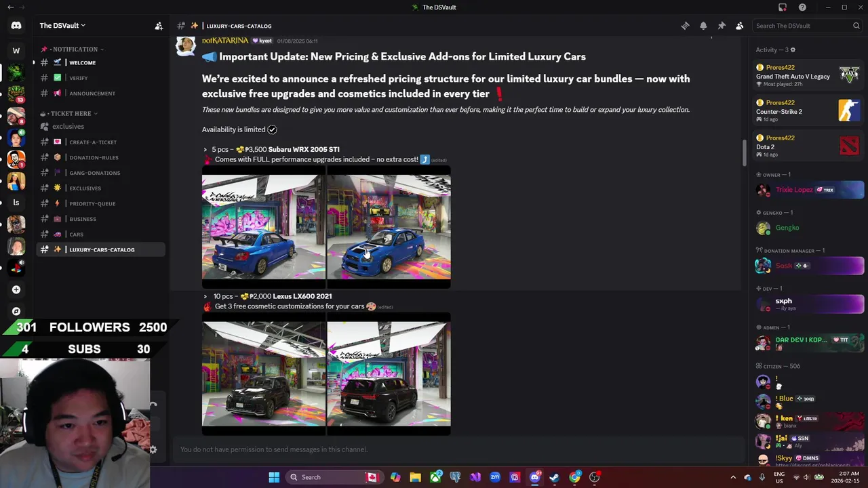Click the Counter-Strike 2 activity icon
This screenshot has width=868, height=488.
[x=849, y=110]
